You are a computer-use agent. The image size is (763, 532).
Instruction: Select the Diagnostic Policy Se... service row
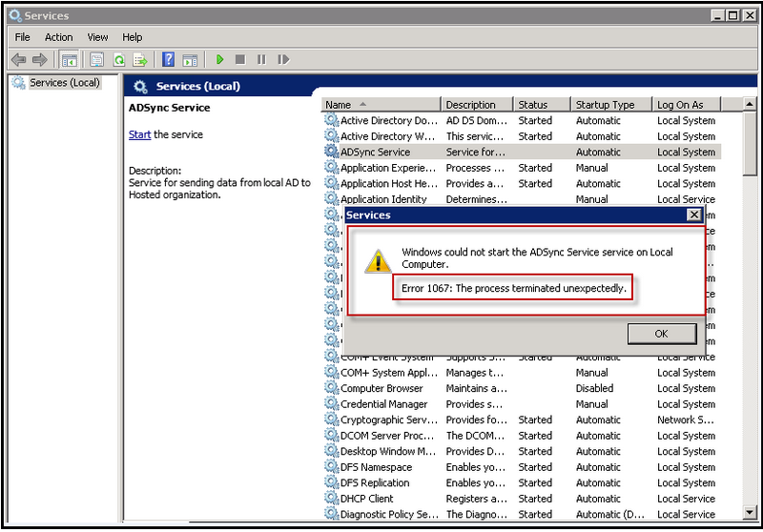pos(523,514)
